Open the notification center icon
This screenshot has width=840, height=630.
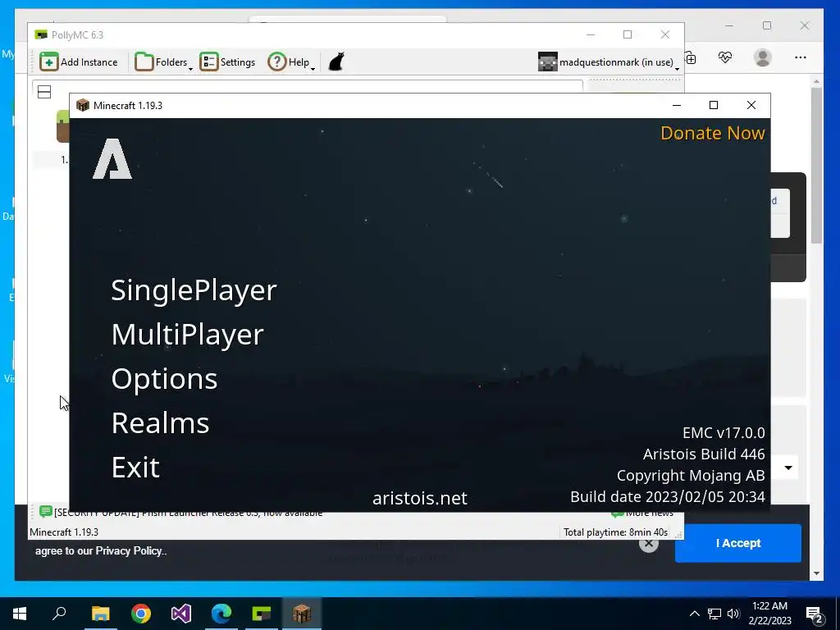click(x=815, y=615)
